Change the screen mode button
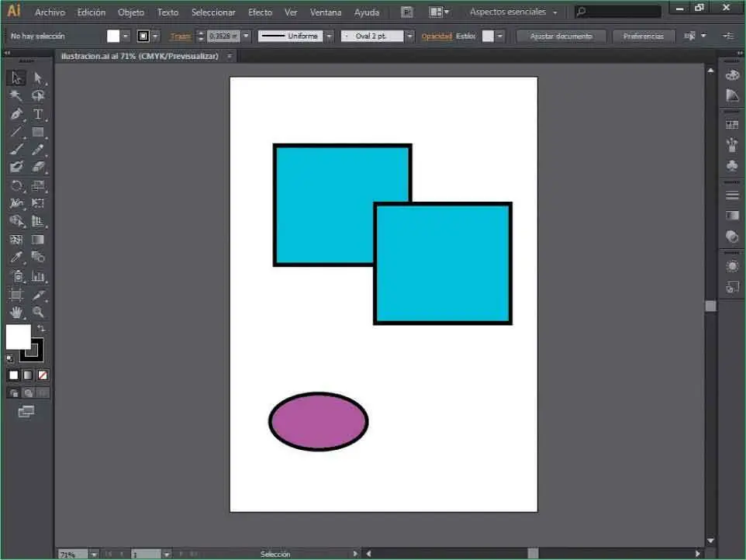 click(26, 412)
